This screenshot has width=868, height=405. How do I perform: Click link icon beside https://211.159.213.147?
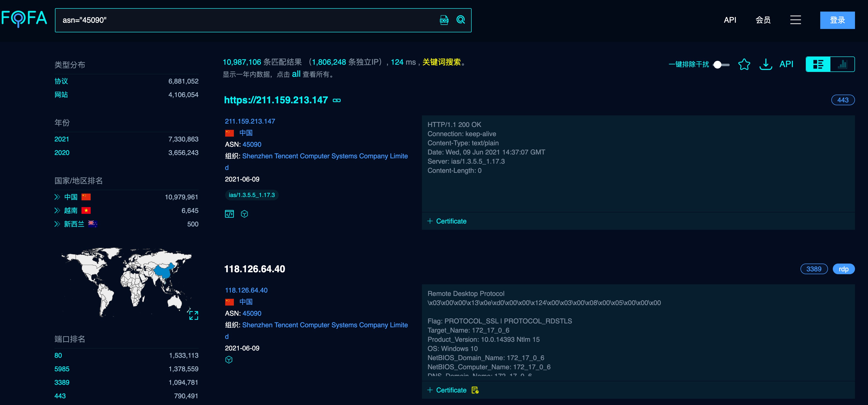pyautogui.click(x=337, y=100)
